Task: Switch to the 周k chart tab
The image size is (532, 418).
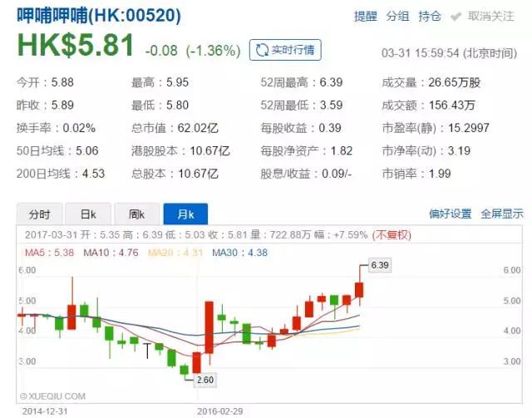Action: [136, 214]
